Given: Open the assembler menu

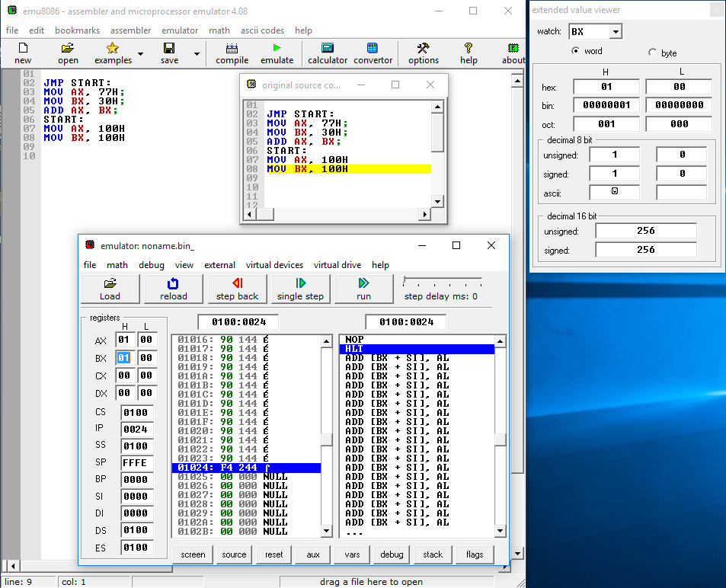Looking at the screenshot, I should click(131, 30).
